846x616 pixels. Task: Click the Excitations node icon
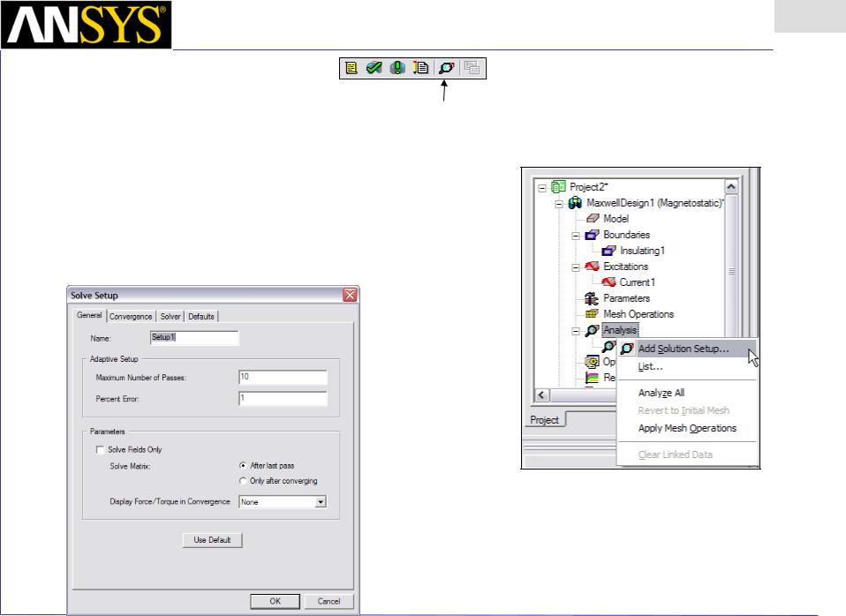593,266
